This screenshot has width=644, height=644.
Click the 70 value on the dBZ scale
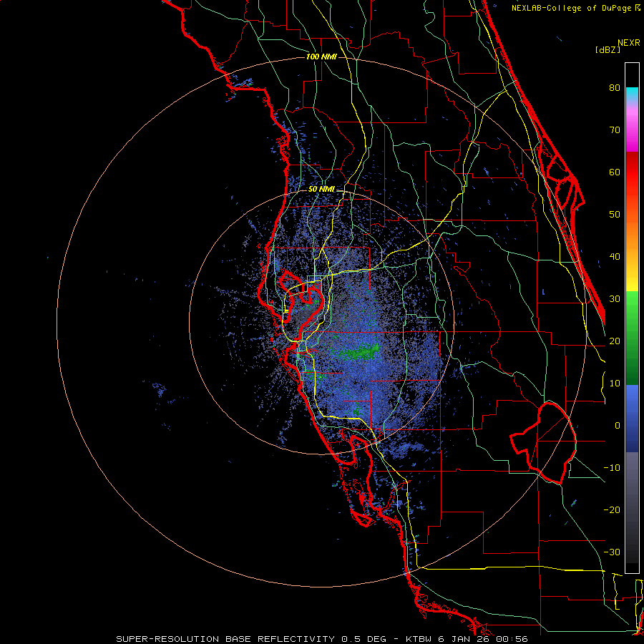[615, 130]
